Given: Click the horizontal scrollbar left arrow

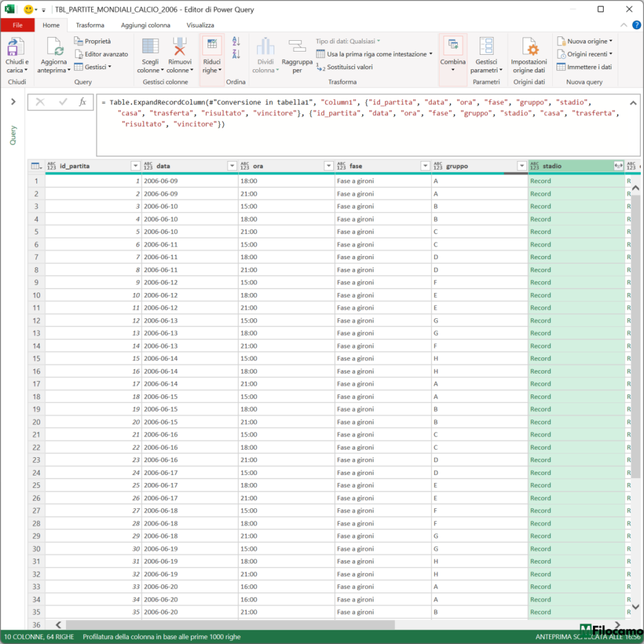Looking at the screenshot, I should pyautogui.click(x=58, y=625).
